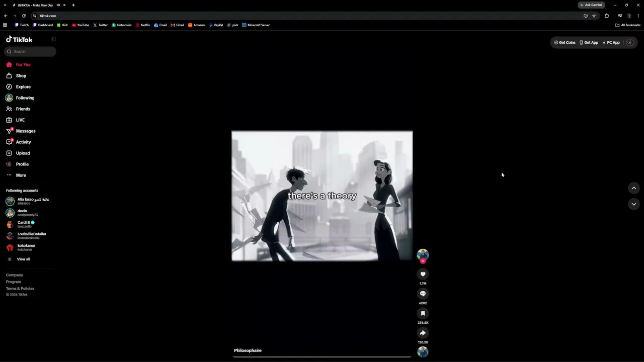Open kokokanar's account

coord(21,247)
